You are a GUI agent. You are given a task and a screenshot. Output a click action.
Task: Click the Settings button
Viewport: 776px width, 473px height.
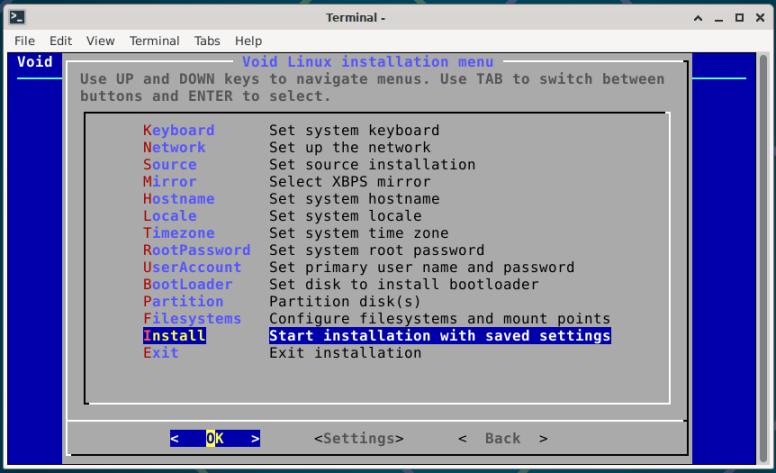click(x=359, y=438)
